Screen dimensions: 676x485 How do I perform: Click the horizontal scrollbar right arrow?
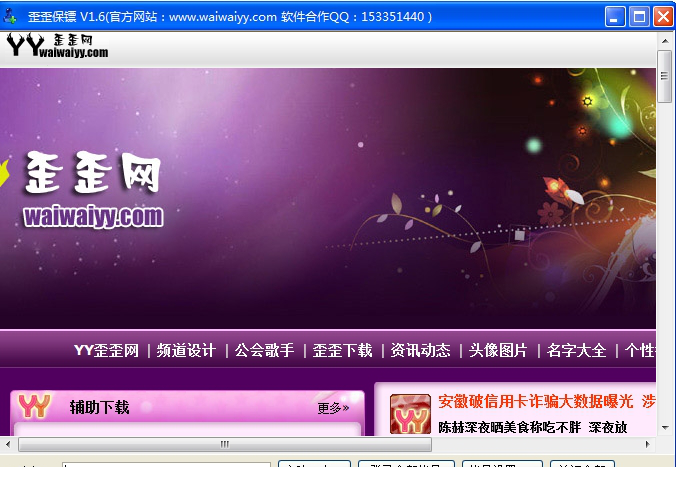(648, 444)
